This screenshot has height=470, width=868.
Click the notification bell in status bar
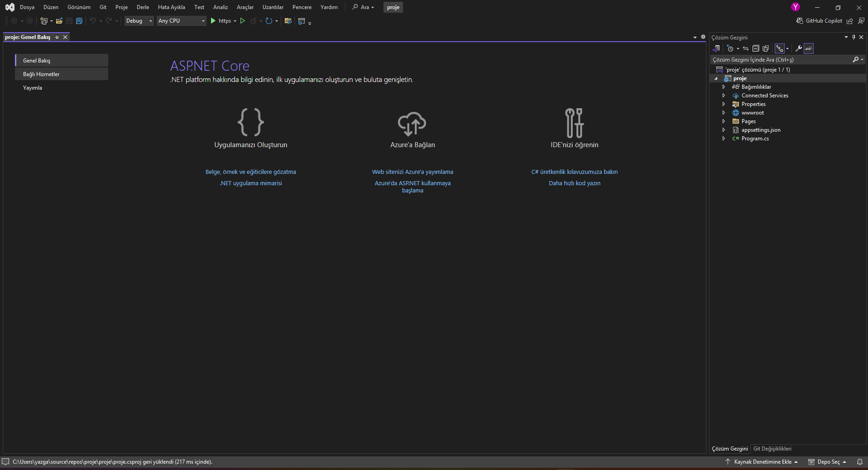pyautogui.click(x=859, y=462)
